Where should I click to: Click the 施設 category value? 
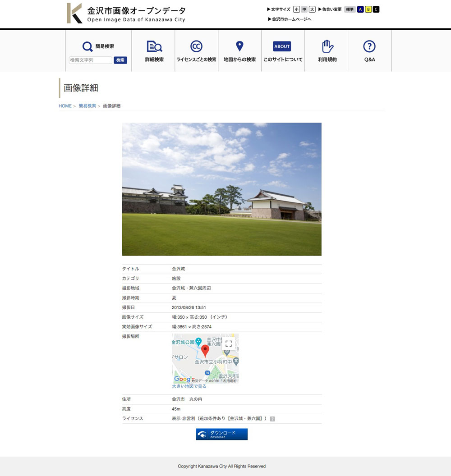176,279
